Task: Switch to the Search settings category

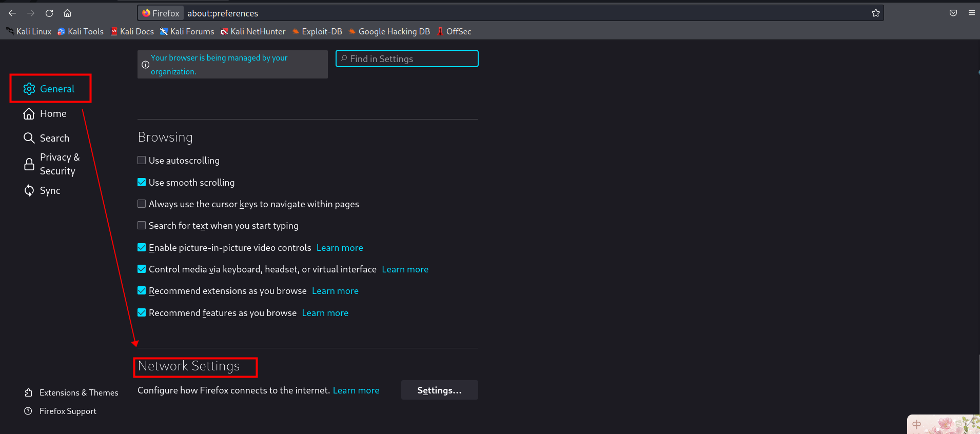Action: [46, 138]
